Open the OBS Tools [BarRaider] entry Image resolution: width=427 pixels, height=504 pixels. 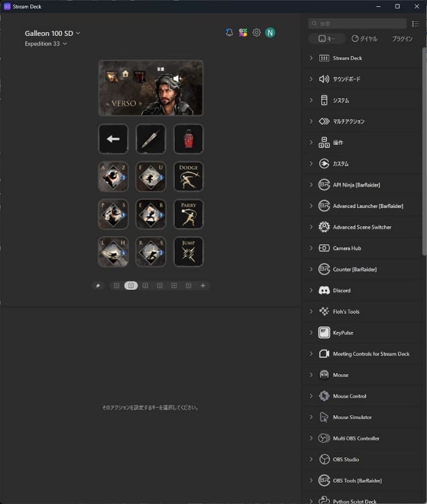(362, 481)
